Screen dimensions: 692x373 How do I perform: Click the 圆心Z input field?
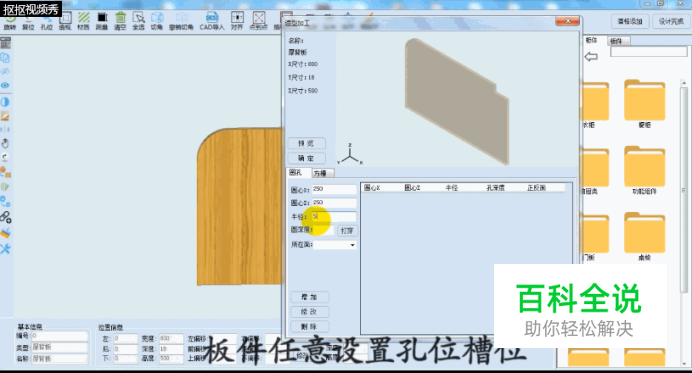click(334, 203)
